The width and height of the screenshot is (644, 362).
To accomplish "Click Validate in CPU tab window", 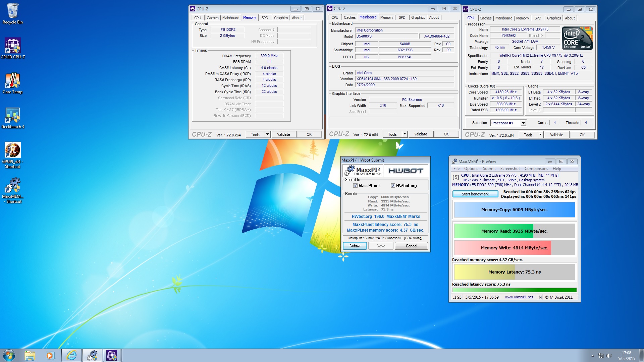I will coord(556,135).
